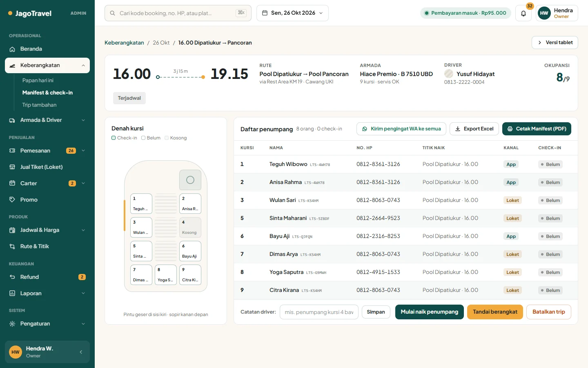Click the Rute & Titik icon
Screen dimensions: 588x368
(x=12, y=246)
